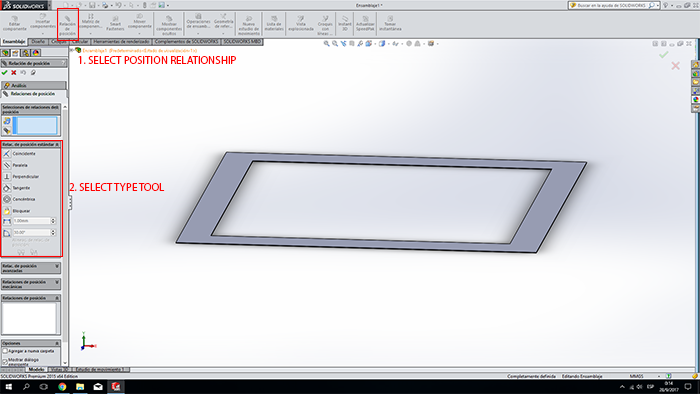Screen dimensions: 700x394
Task: Open Relación de posición mate tool
Action: (x=67, y=25)
